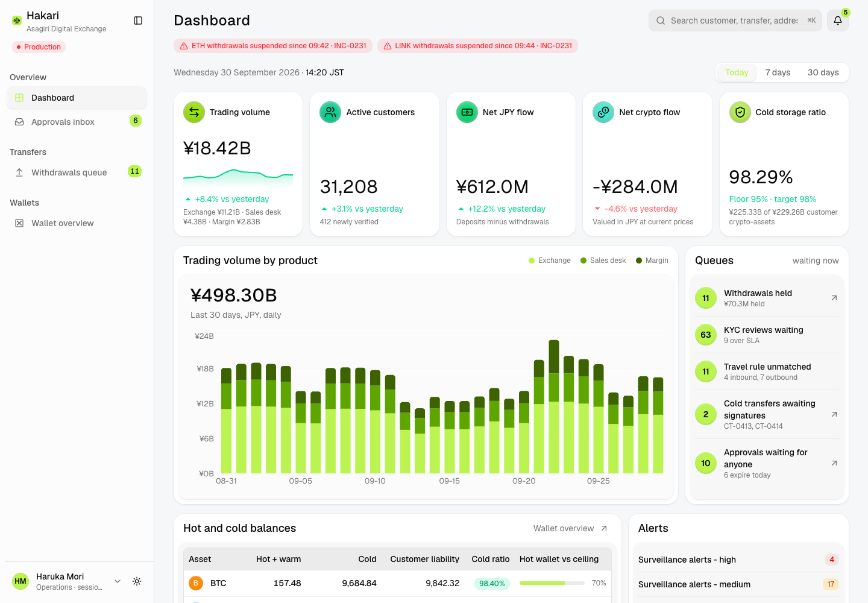The width and height of the screenshot is (868, 603).
Task: Open the ETH withdrawals suspended INC-0231 alert
Action: tap(273, 46)
